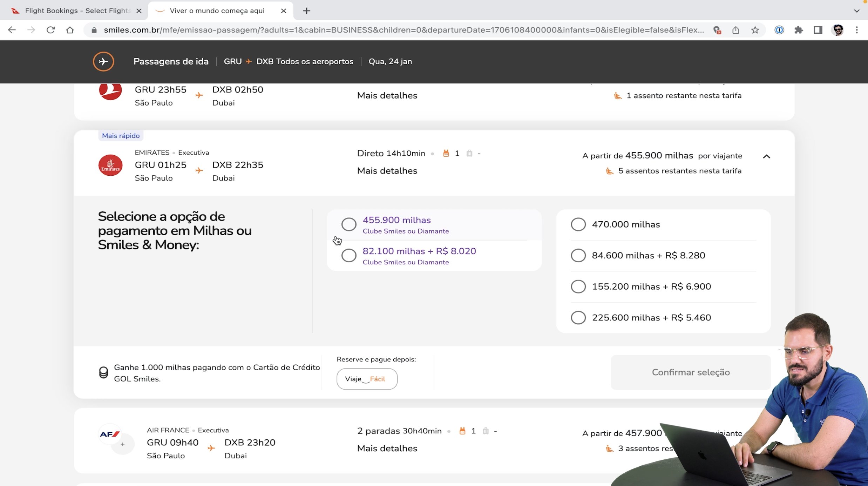Collapse the Emirates flight fare options chevron

coord(766,156)
